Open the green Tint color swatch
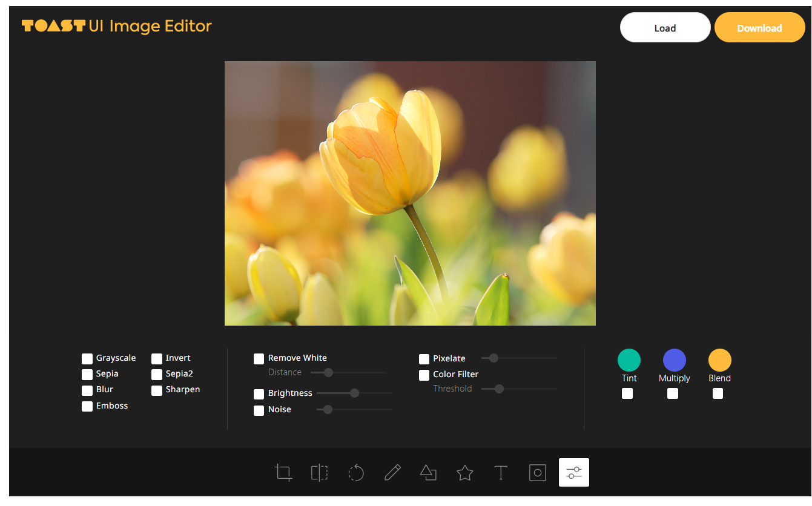Screen dimensions: 812x506 pos(629,360)
